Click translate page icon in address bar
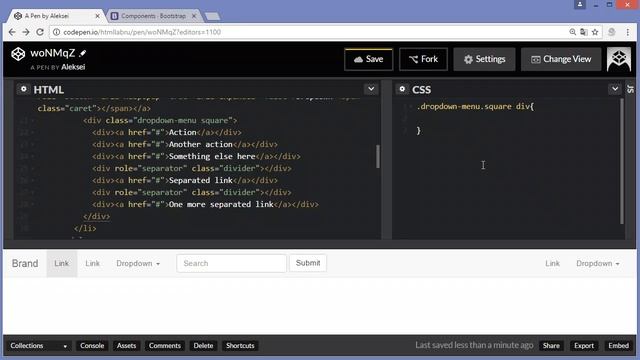 (x=584, y=32)
